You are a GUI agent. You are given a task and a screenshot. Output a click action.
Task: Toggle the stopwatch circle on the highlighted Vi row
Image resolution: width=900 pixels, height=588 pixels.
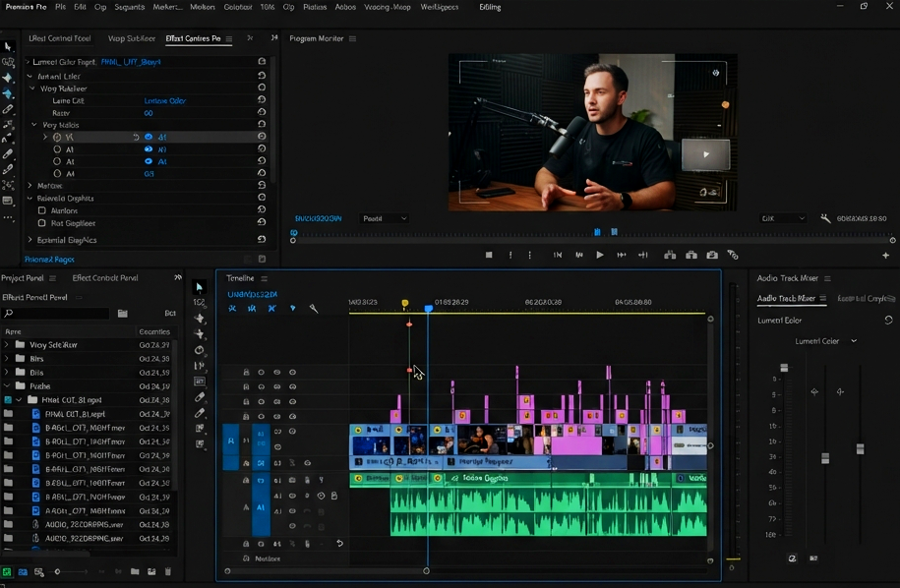click(57, 137)
